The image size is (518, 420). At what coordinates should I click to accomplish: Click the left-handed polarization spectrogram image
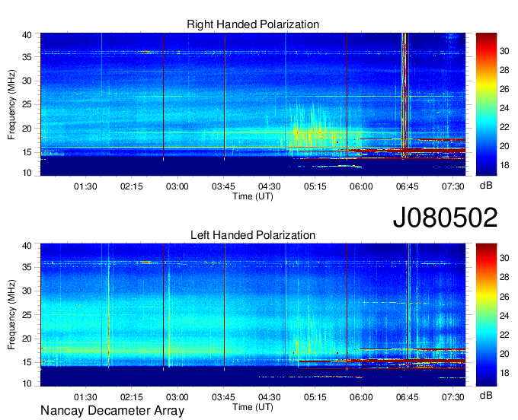[x=253, y=315]
